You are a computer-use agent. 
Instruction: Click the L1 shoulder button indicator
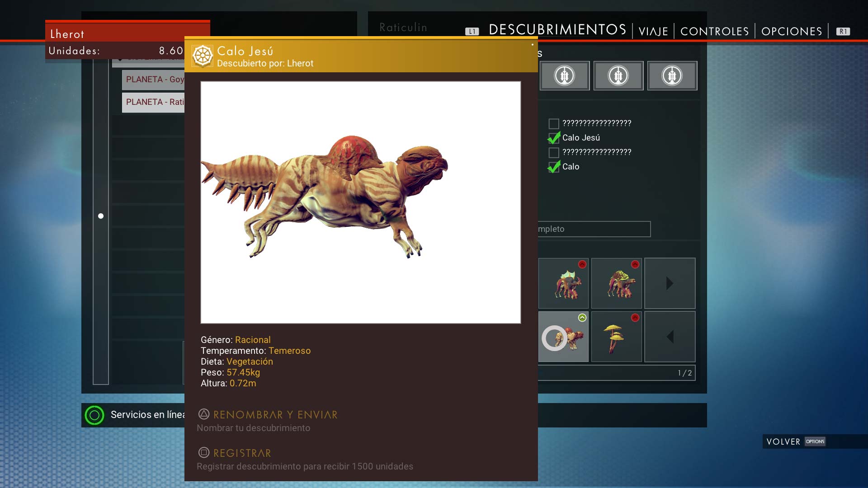tap(472, 32)
